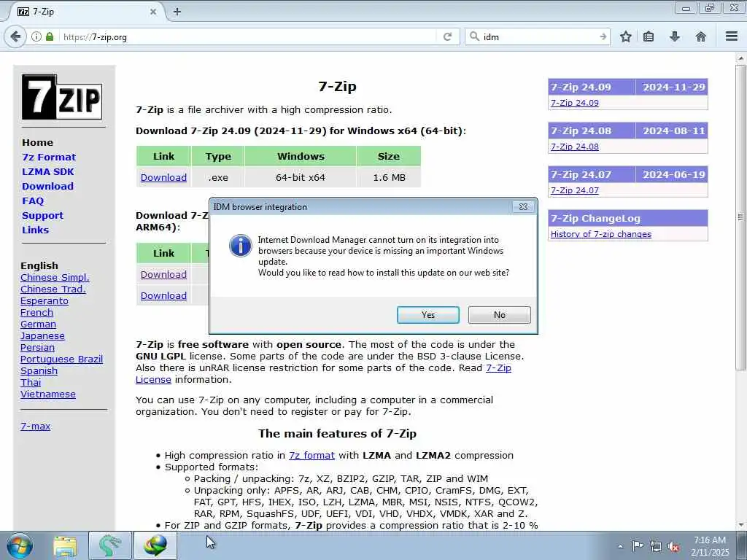The height and width of the screenshot is (560, 747).
Task: Click Download link for 64-bit x64 .exe
Action: (x=163, y=178)
